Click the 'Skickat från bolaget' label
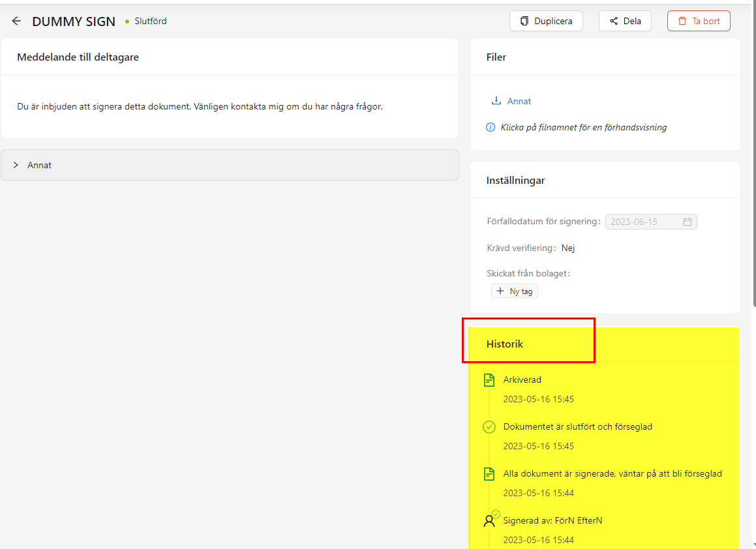This screenshot has width=756, height=549. (528, 274)
